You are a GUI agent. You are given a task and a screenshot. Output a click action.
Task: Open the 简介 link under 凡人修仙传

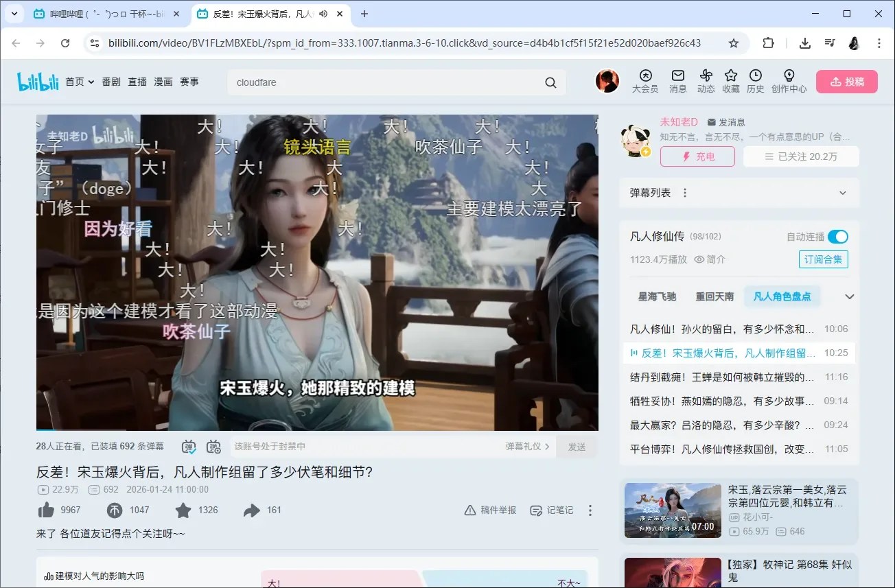710,259
